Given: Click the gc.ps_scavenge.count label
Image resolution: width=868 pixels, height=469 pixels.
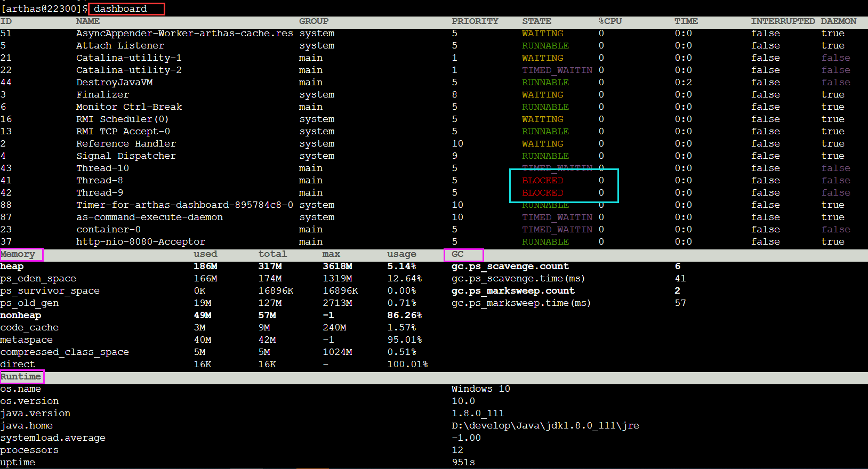Looking at the screenshot, I should pyautogui.click(x=510, y=266).
